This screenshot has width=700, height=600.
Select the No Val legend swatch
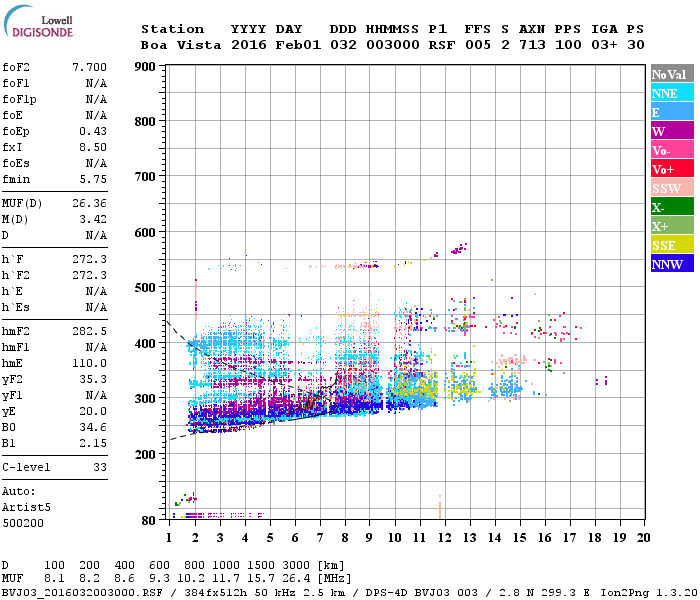click(x=672, y=74)
